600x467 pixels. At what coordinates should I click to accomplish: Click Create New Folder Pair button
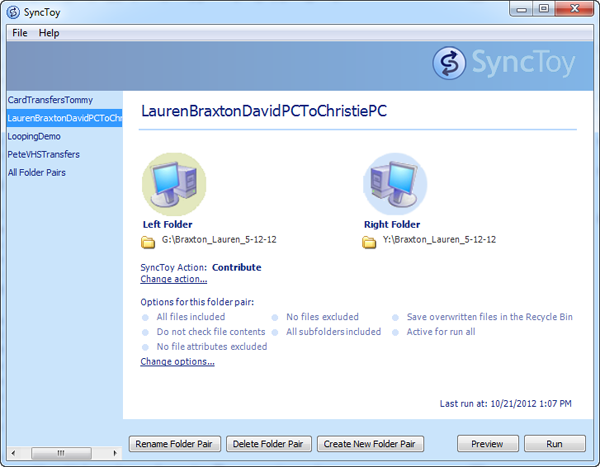(370, 444)
